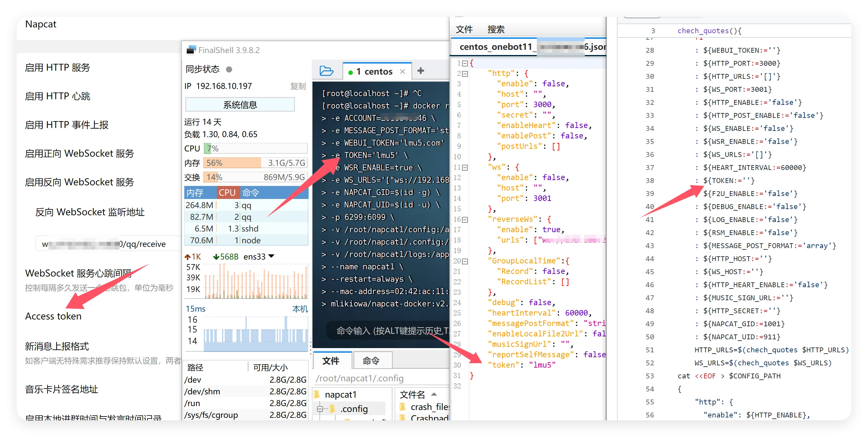
Task: Click the 新消息上报格式 setting label
Action: click(57, 346)
